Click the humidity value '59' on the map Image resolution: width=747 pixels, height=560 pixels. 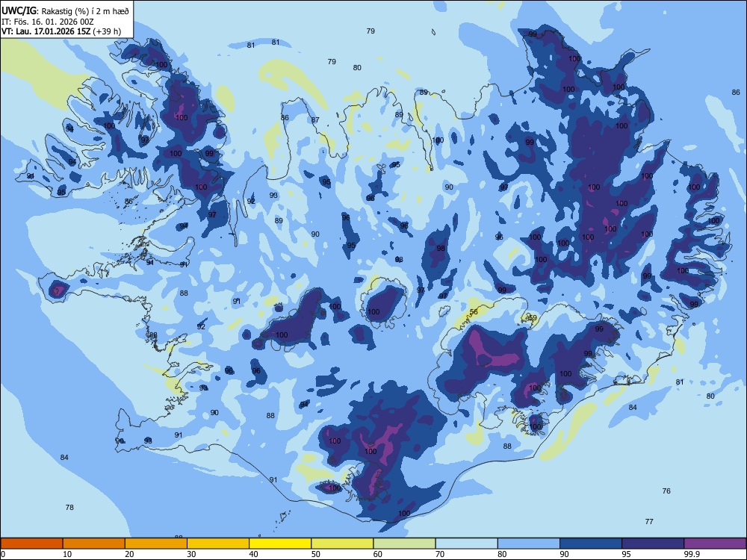pos(533,317)
